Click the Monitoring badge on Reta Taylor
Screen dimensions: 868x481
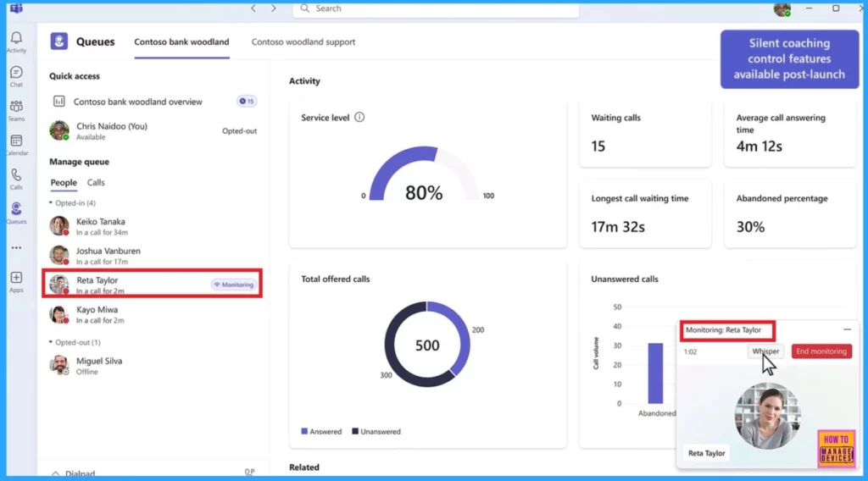pyautogui.click(x=234, y=285)
